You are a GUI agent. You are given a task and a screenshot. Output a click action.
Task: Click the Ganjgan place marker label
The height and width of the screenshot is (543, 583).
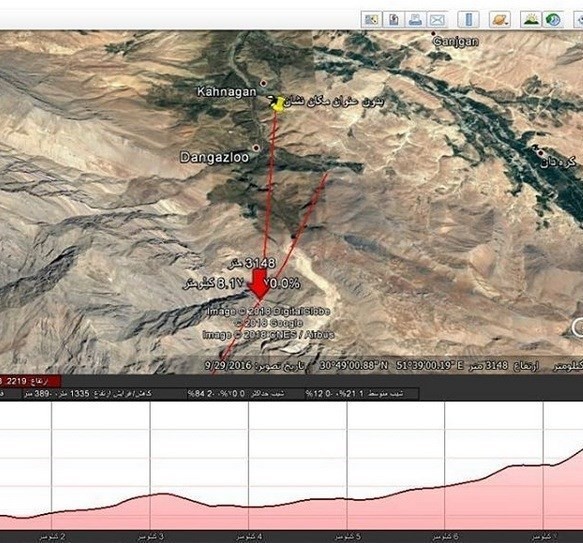pos(456,41)
